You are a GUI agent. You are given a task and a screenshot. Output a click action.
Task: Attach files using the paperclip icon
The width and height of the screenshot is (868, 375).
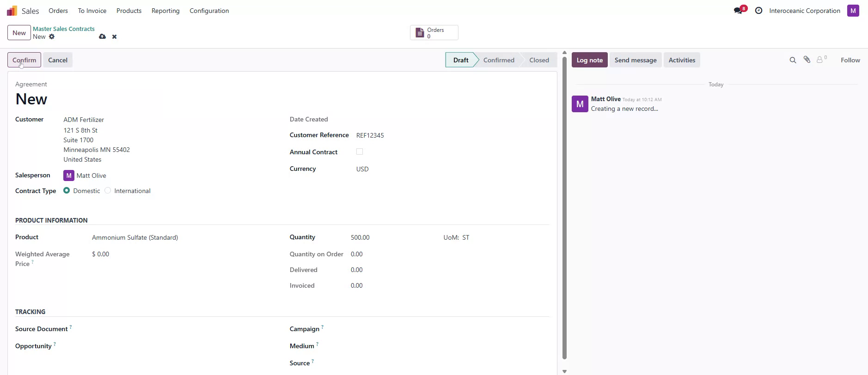807,60
